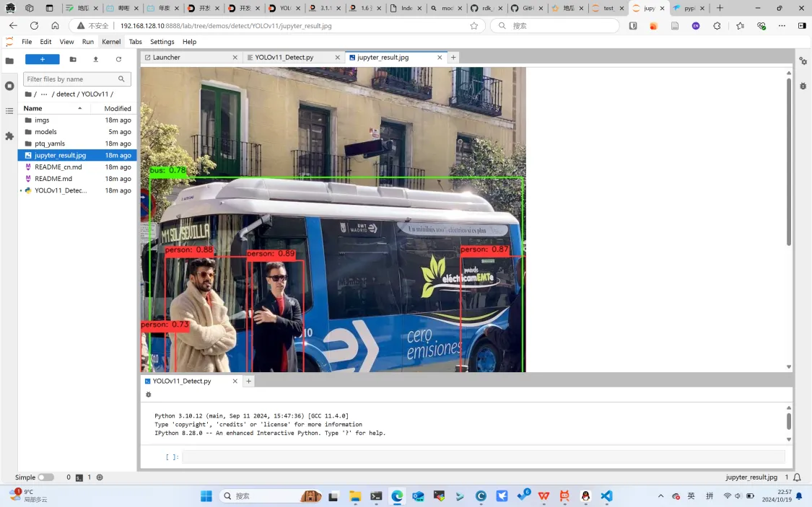Close the lower YOLOv11_Detect.py console tab

(x=235, y=381)
